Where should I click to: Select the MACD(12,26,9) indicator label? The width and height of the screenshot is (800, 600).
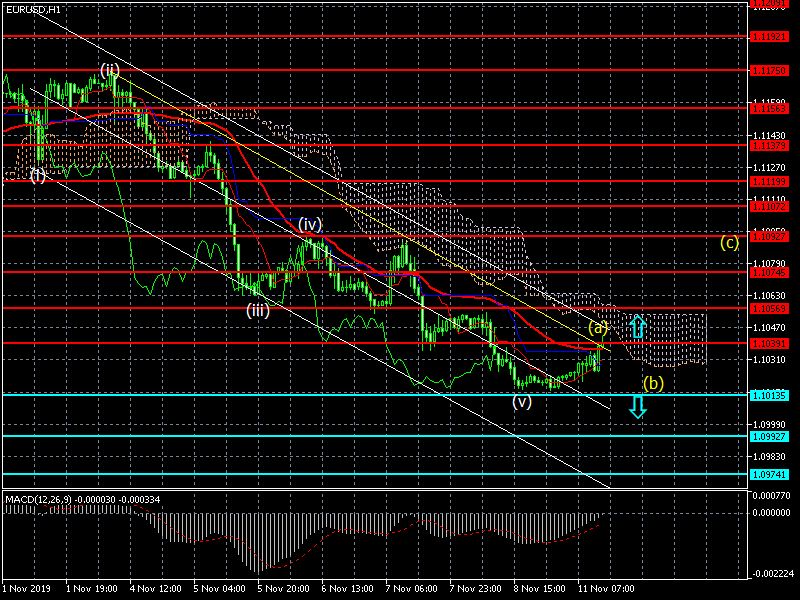(38, 499)
